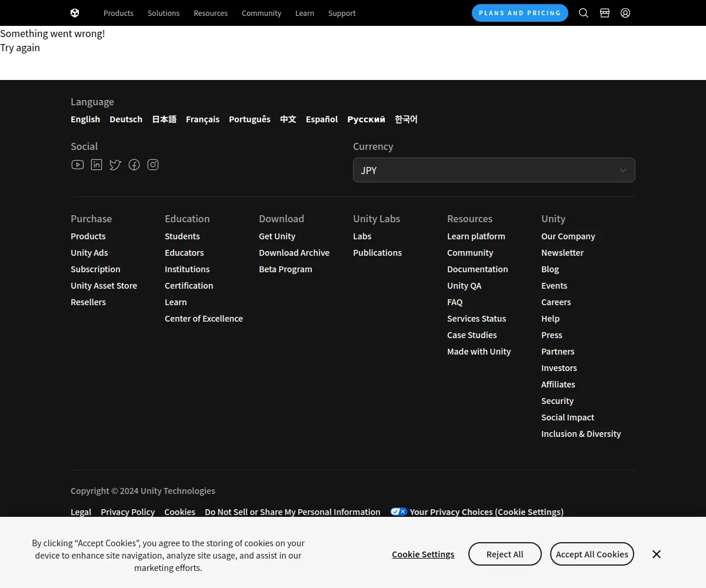Open Subscription footer link

tap(95, 269)
